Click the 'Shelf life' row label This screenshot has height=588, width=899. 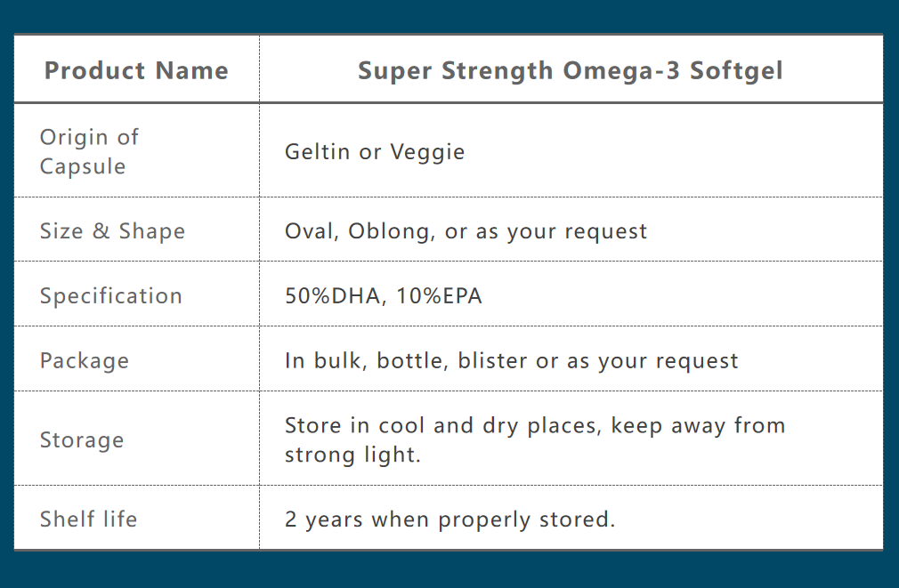click(x=88, y=520)
